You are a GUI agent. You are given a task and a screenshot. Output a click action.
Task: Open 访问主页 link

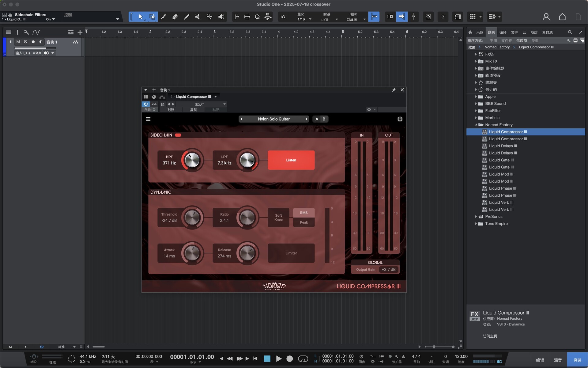(x=490, y=336)
